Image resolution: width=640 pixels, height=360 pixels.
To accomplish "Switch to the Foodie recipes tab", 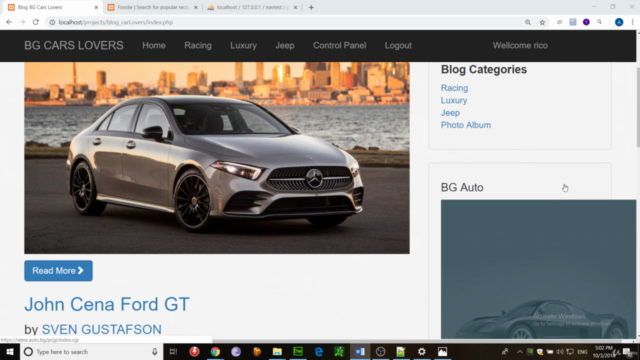I will pyautogui.click(x=153, y=7).
